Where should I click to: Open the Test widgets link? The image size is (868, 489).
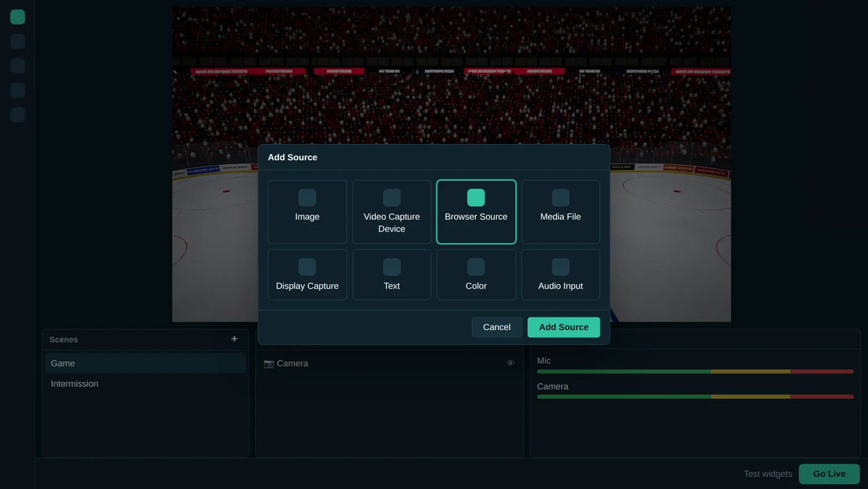point(768,473)
